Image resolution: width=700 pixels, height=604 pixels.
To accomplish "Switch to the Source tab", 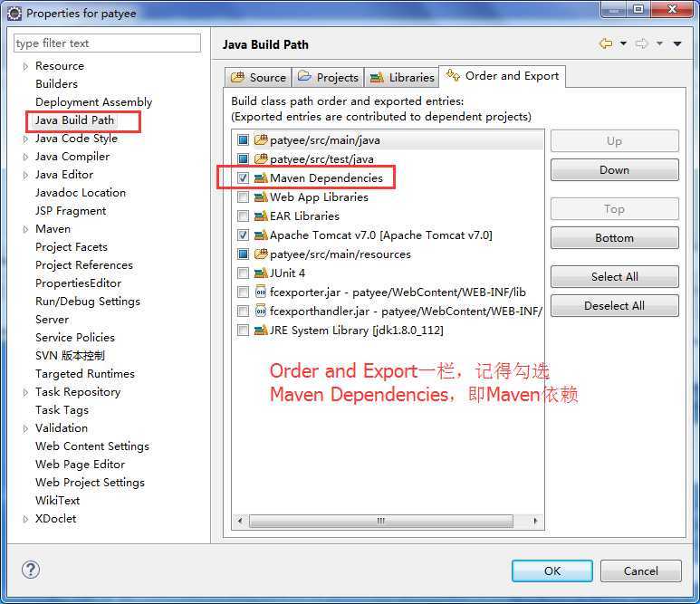I will click(258, 77).
